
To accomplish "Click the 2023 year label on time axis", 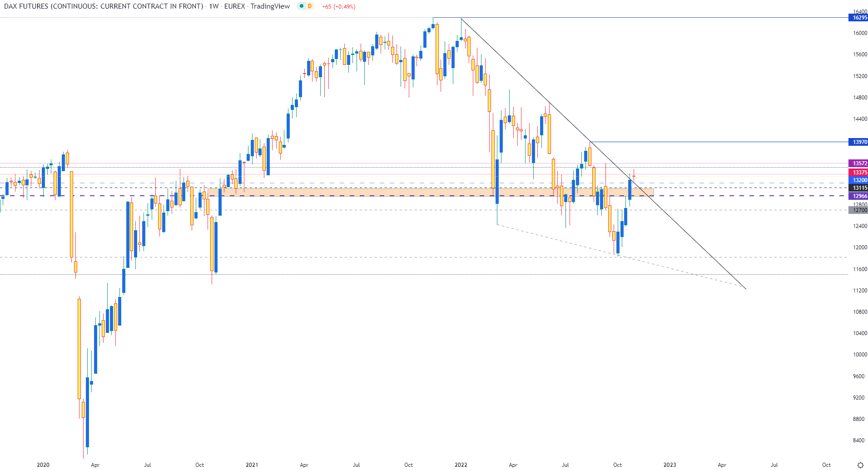I will tap(670, 465).
